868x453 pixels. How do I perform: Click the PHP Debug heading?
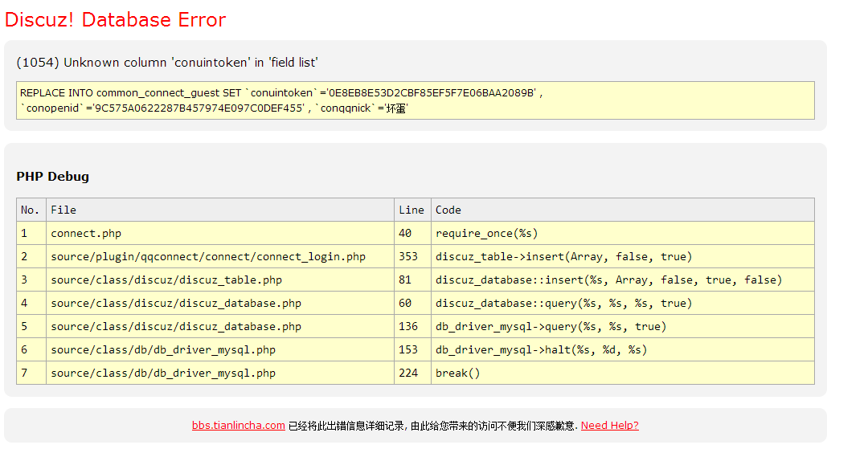[x=52, y=177]
